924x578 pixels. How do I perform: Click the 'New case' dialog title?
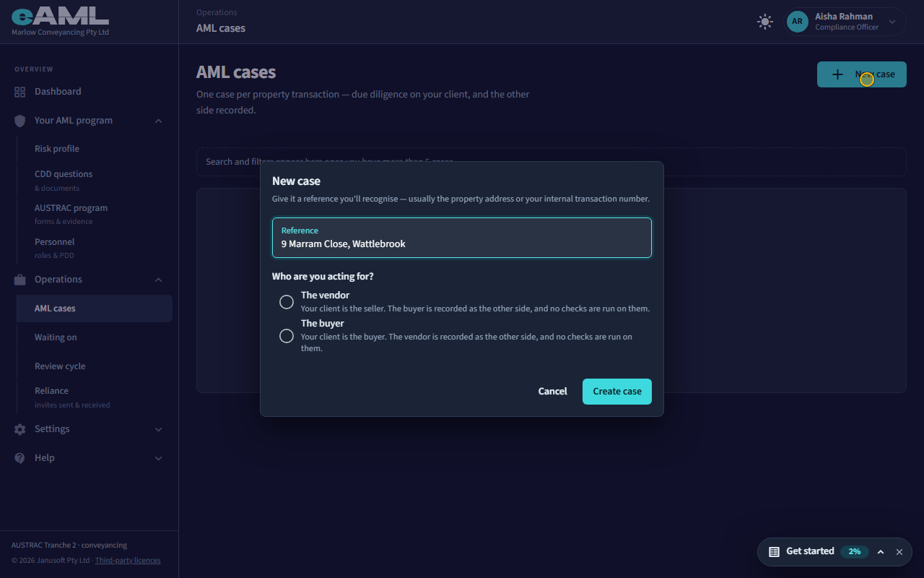click(296, 181)
